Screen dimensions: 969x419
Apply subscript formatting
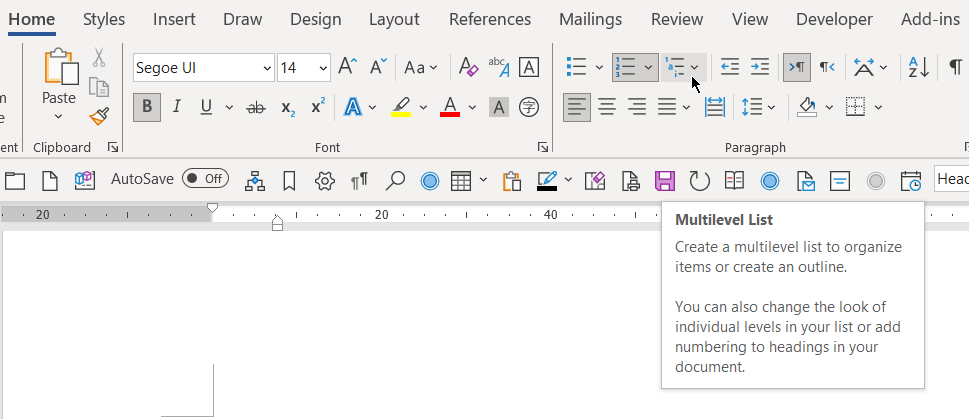288,108
